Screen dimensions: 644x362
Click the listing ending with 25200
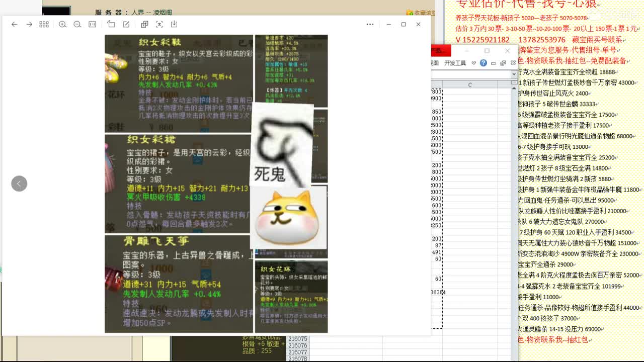[567, 157]
